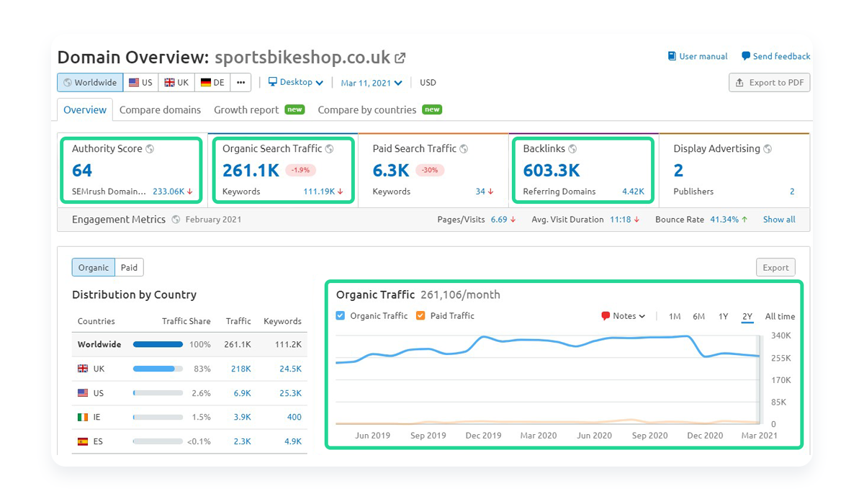
Task: Open the Desktop device dropdown
Action: (x=296, y=82)
